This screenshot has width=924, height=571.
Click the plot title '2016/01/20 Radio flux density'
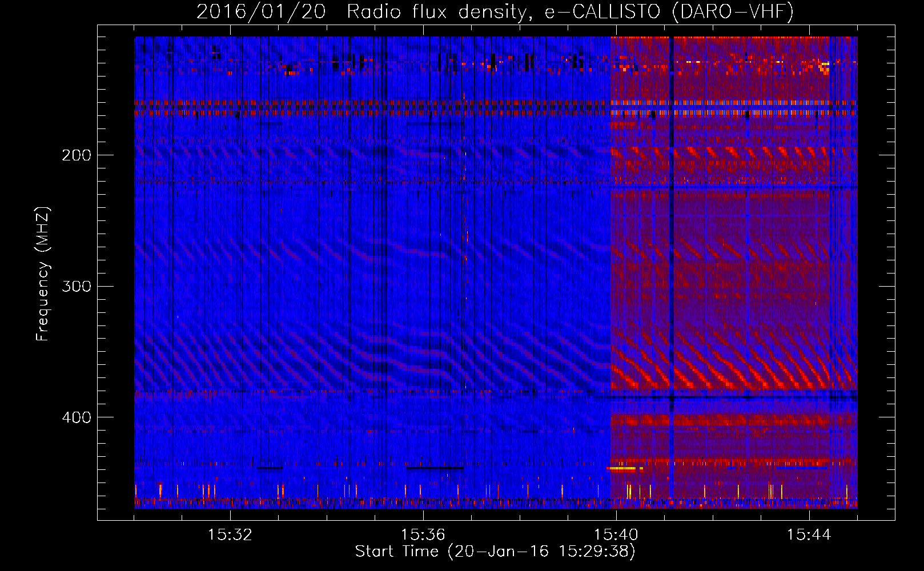click(495, 11)
